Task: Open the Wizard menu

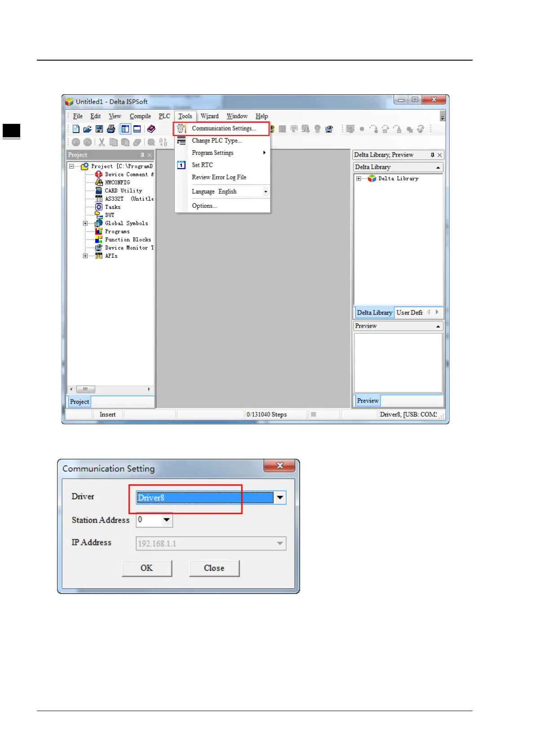Action: coord(209,116)
